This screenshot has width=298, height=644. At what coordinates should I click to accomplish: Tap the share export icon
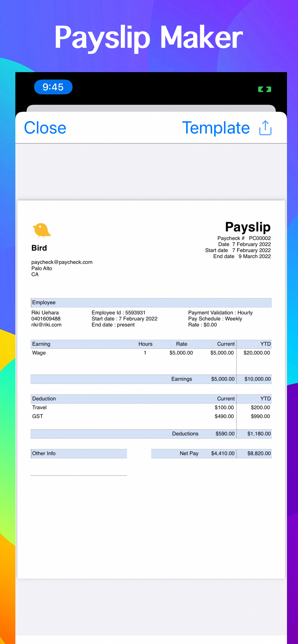(265, 128)
